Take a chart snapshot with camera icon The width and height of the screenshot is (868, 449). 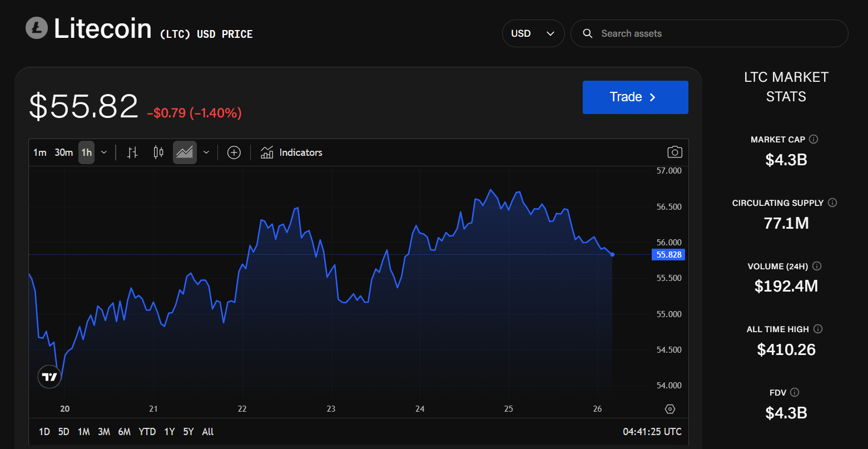point(674,152)
